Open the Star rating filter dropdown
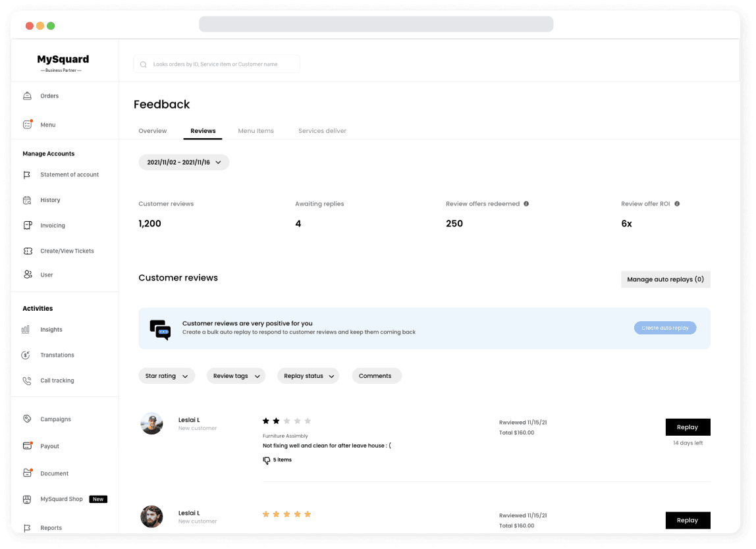 [x=167, y=376]
